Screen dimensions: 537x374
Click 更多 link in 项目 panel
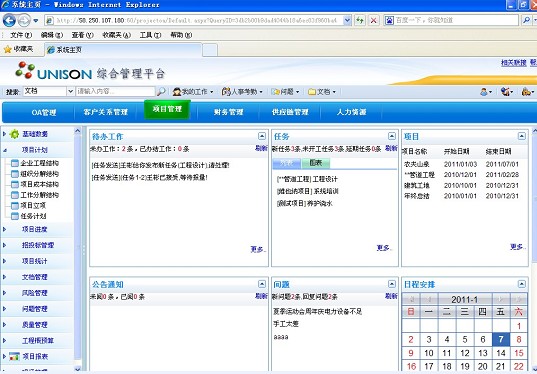coord(517,247)
